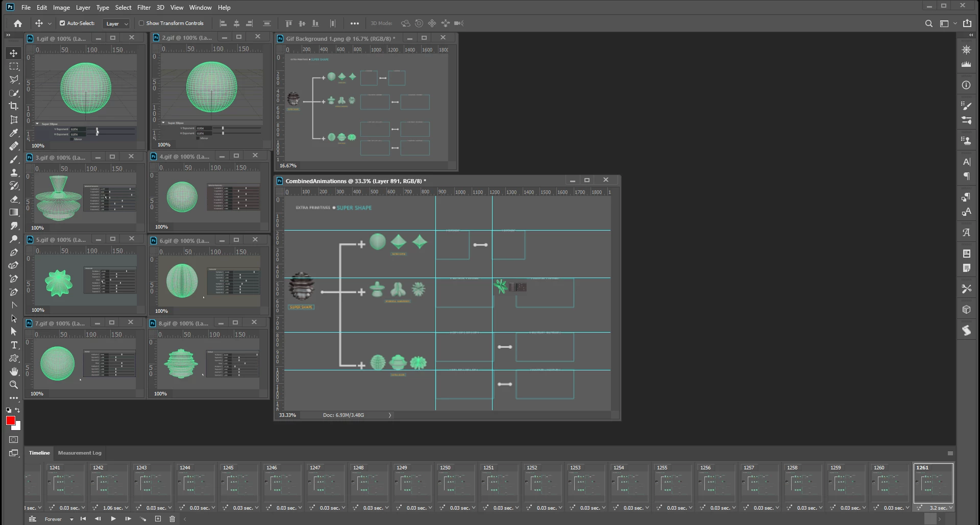This screenshot has width=980, height=525.
Task: Select the Path Selection tool
Action: click(14, 318)
